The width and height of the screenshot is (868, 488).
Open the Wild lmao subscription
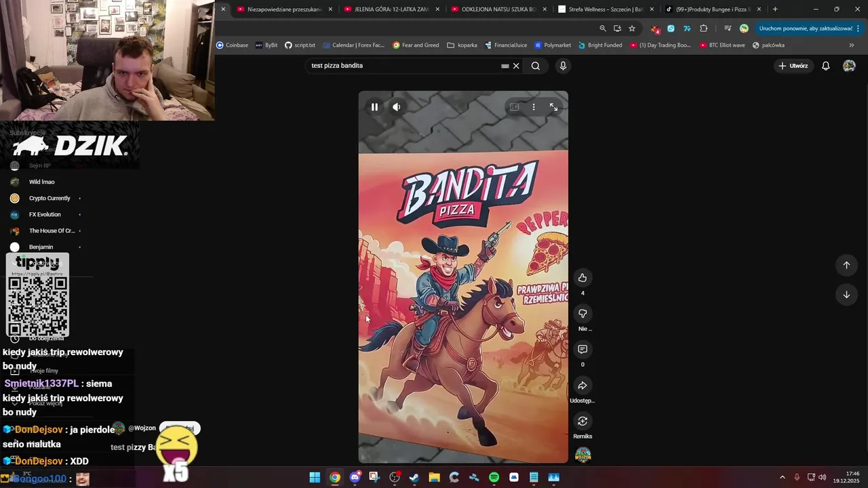(x=42, y=182)
